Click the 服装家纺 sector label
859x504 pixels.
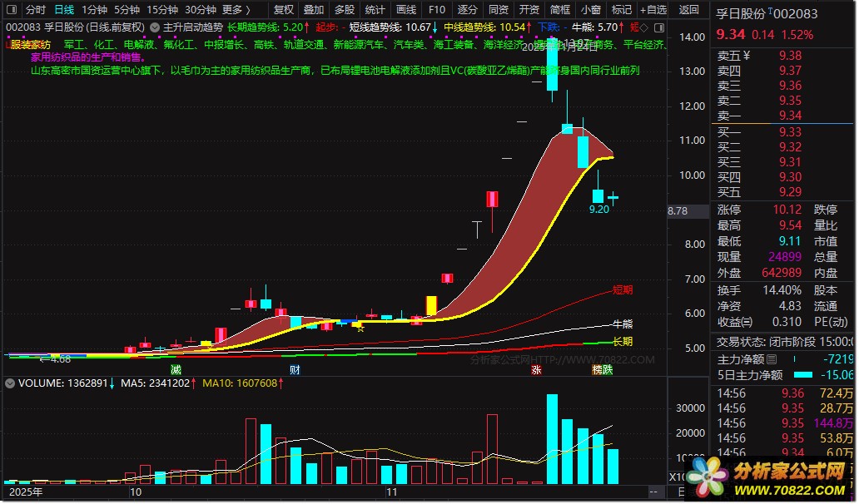[31, 45]
